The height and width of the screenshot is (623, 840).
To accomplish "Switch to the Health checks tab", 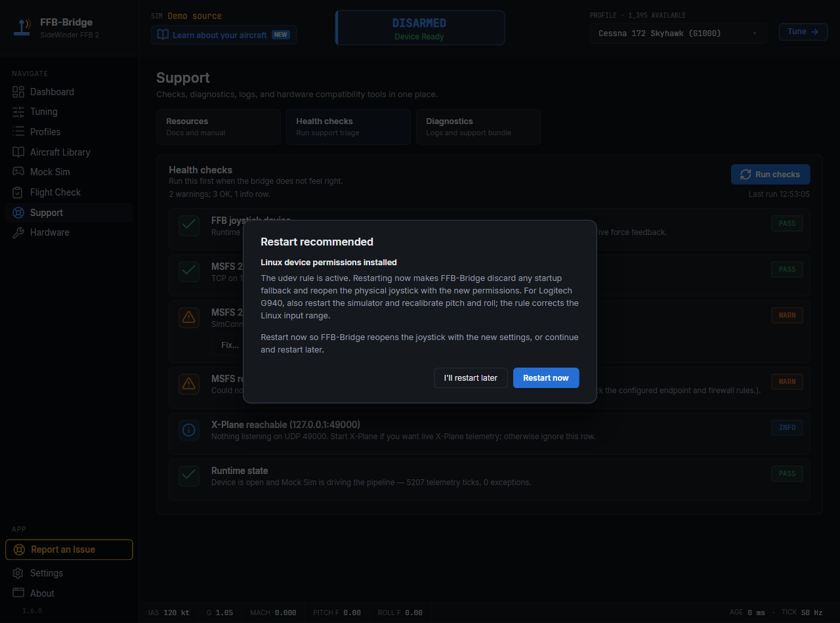I will [348, 127].
